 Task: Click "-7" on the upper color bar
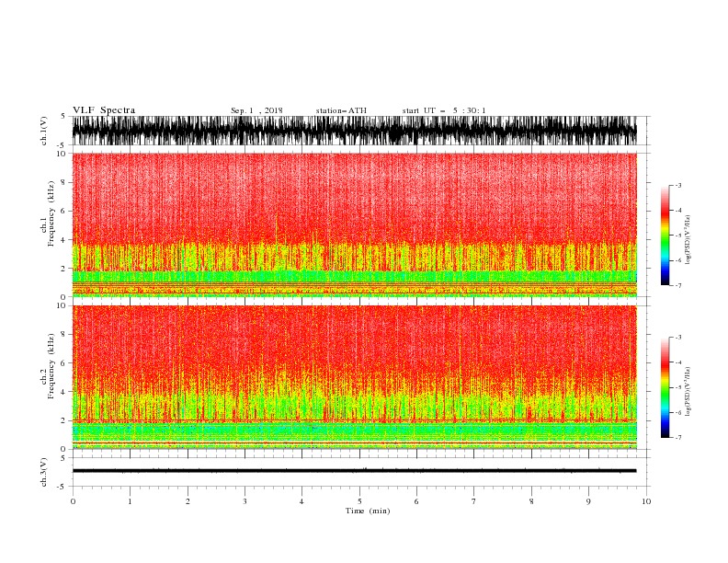pos(677,285)
